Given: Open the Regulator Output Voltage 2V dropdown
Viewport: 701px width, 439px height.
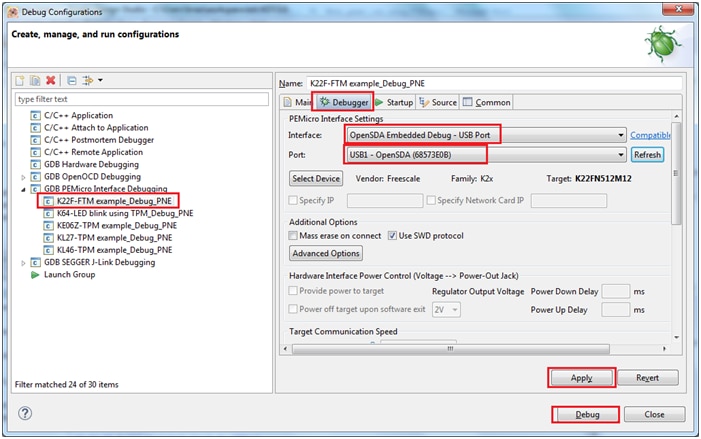Looking at the screenshot, I should click(446, 309).
